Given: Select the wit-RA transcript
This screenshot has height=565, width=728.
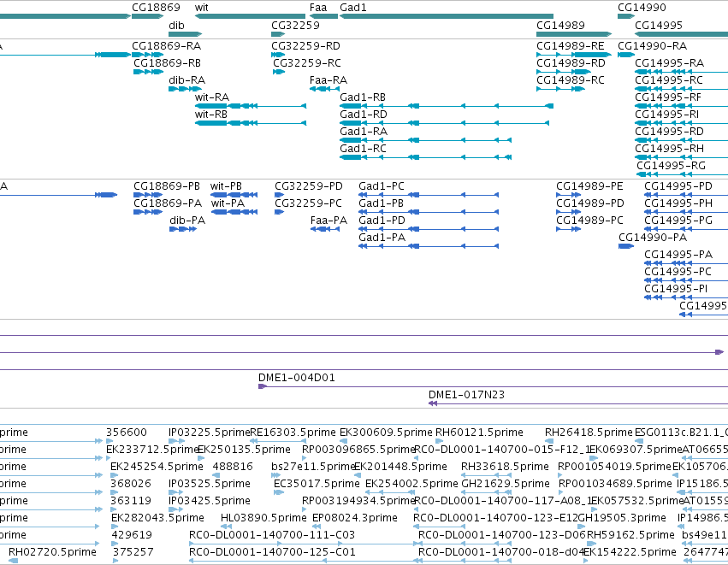Looking at the screenshot, I should coord(251,106).
